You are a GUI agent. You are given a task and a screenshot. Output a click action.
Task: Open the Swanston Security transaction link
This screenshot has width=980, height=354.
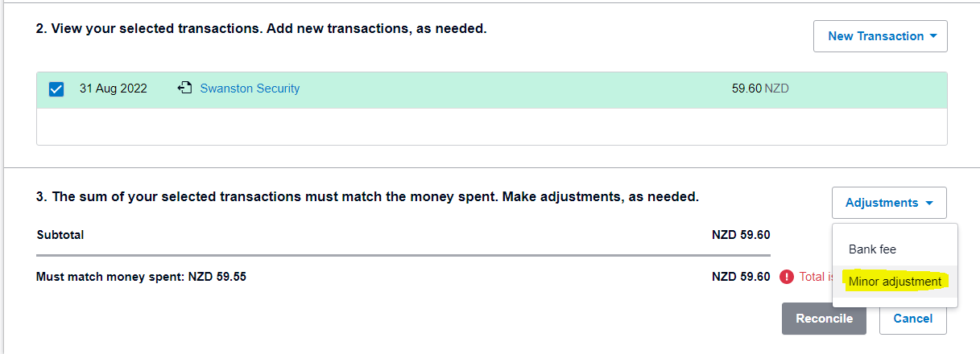[250, 88]
